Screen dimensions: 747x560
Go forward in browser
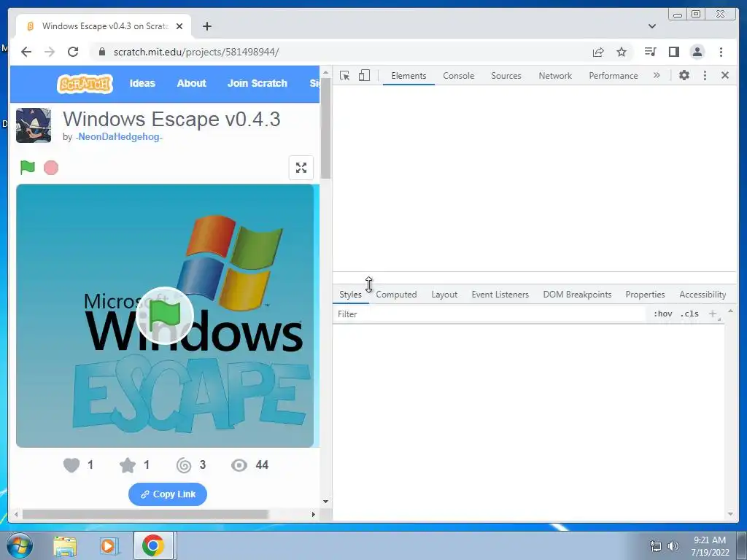[50, 52]
